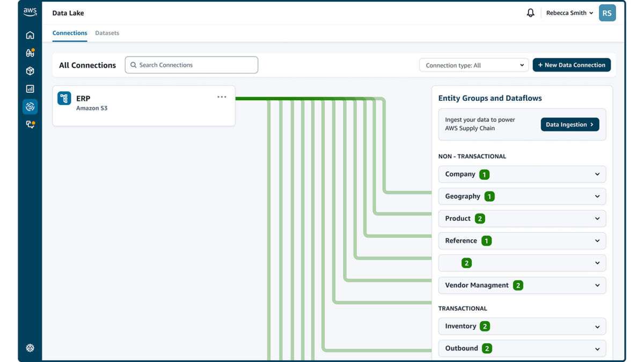Open the Settings gear at sidebar bottom

(x=30, y=348)
